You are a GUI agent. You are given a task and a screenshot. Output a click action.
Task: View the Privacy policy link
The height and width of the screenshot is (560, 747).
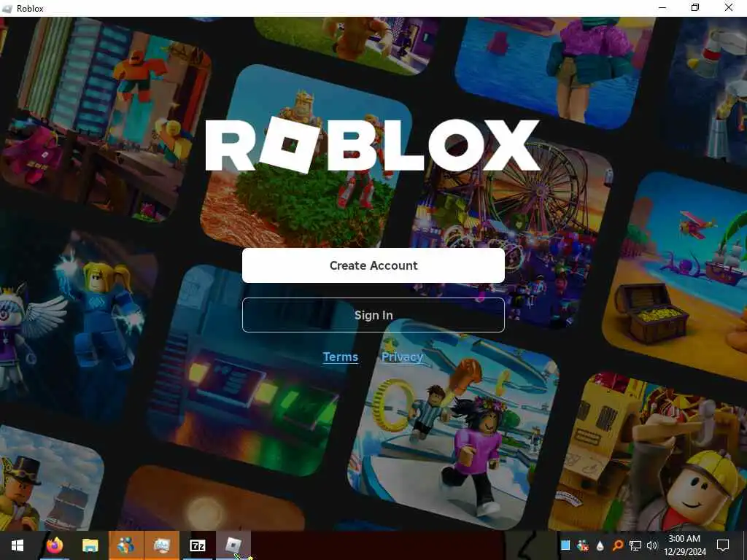[402, 357]
